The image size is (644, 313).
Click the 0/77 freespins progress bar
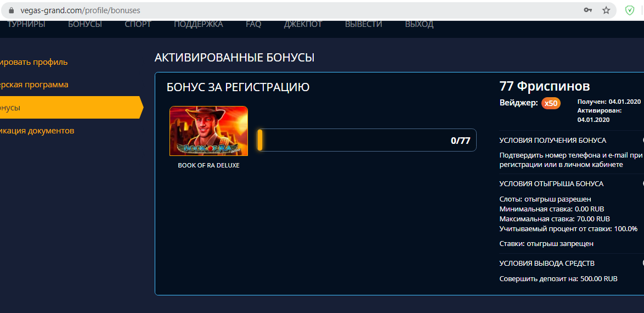click(367, 140)
